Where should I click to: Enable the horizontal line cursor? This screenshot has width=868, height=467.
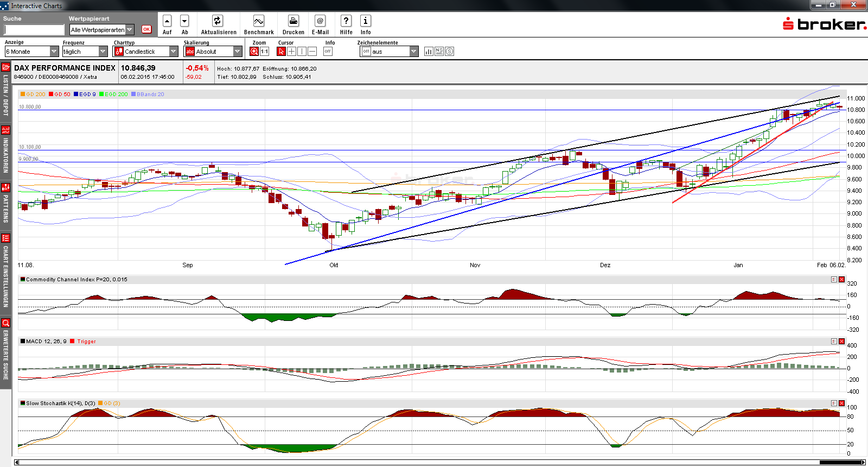pyautogui.click(x=312, y=52)
